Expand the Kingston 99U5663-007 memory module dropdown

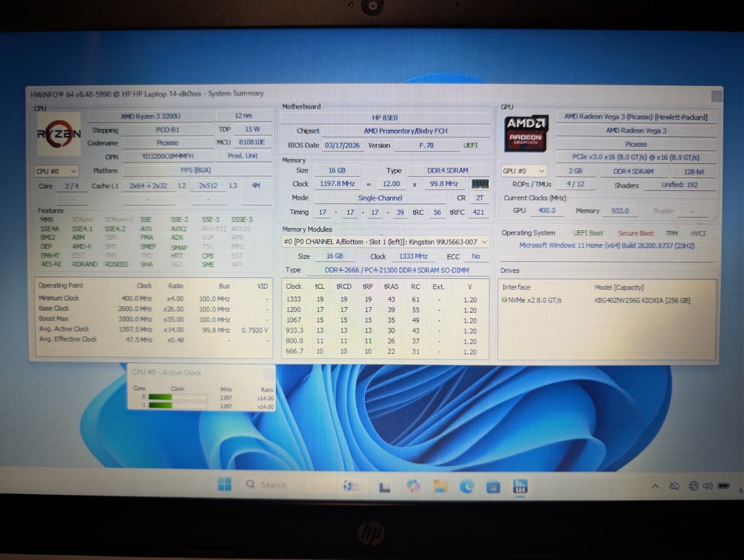pyautogui.click(x=385, y=242)
